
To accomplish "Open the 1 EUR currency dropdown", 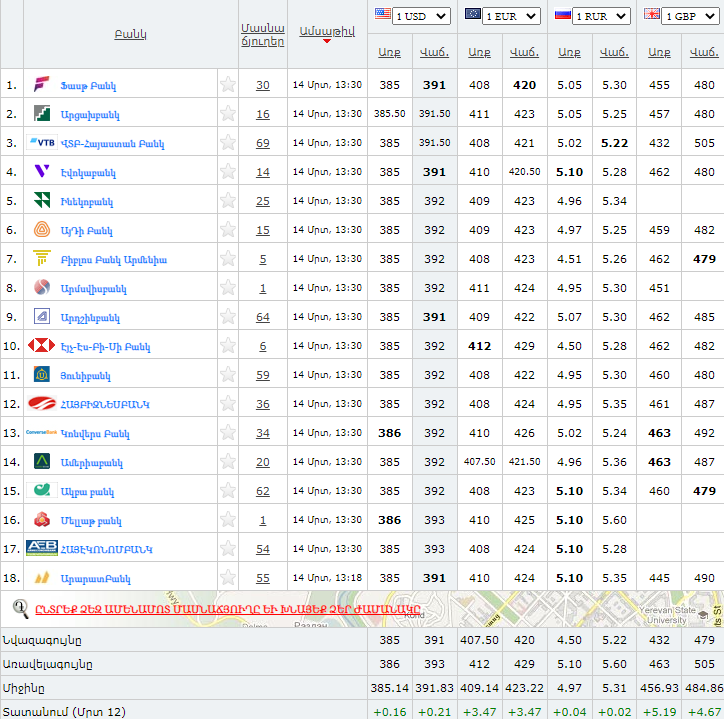I will tap(511, 16).
